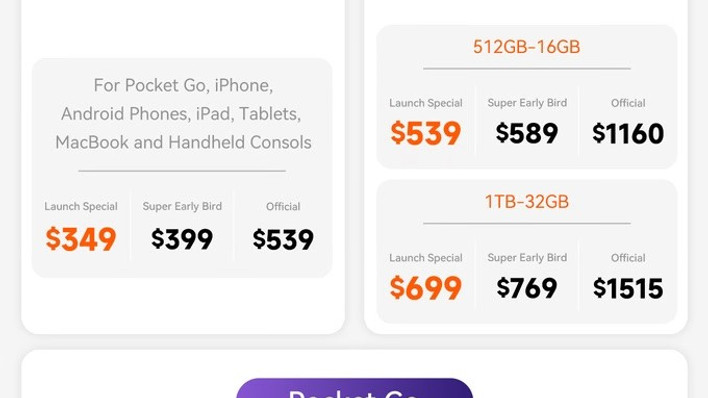Click the $1515 Official price
The image size is (708, 398).
628,289
